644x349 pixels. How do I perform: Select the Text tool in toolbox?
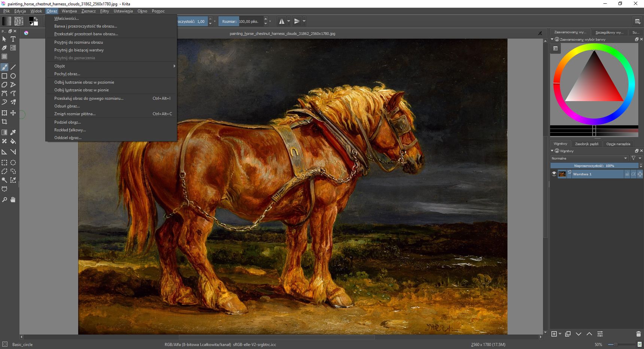point(13,39)
